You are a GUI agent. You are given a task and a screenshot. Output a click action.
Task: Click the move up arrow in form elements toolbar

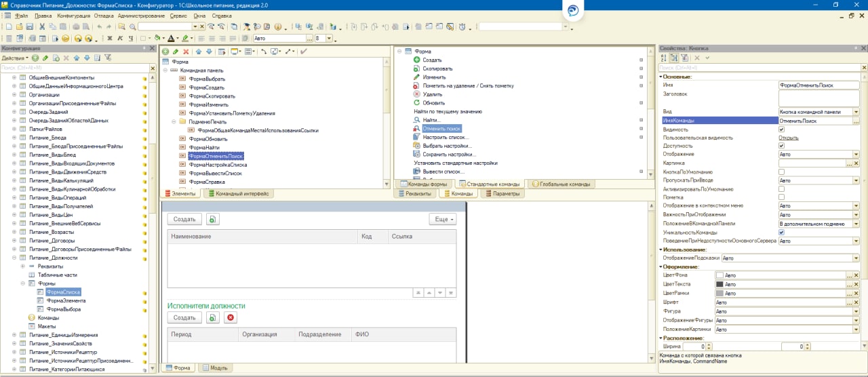coord(198,52)
